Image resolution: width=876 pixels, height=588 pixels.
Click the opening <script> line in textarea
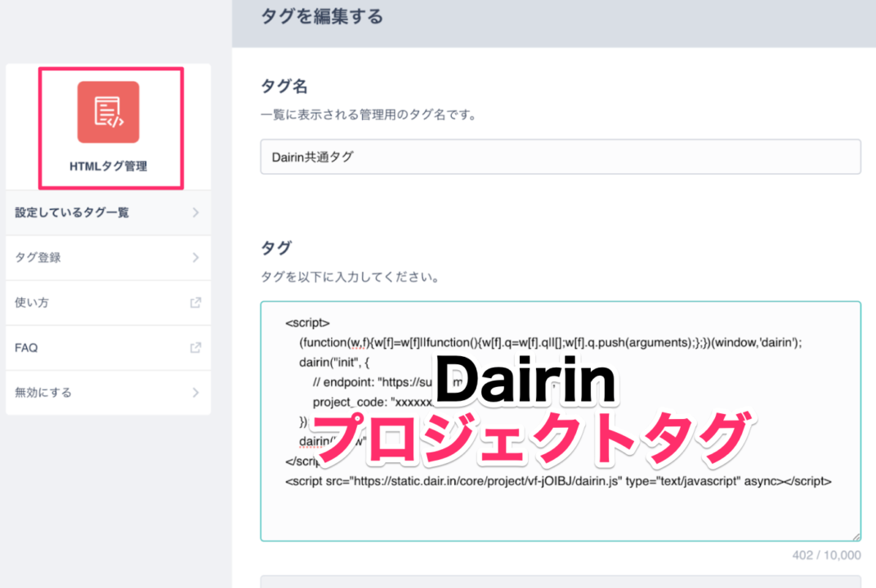pyautogui.click(x=307, y=323)
